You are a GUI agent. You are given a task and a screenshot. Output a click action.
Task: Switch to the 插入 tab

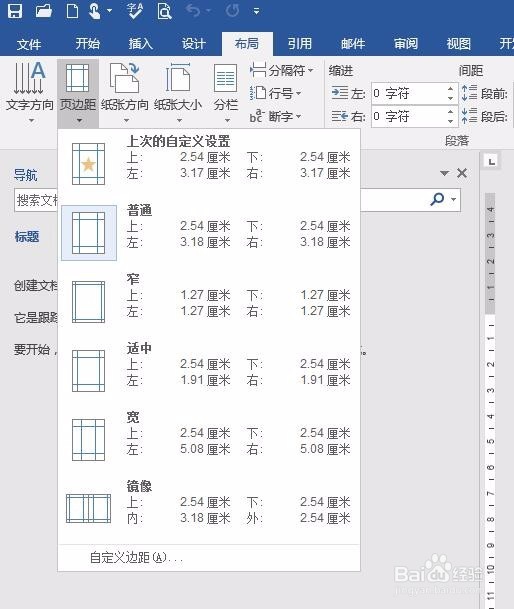(x=141, y=44)
